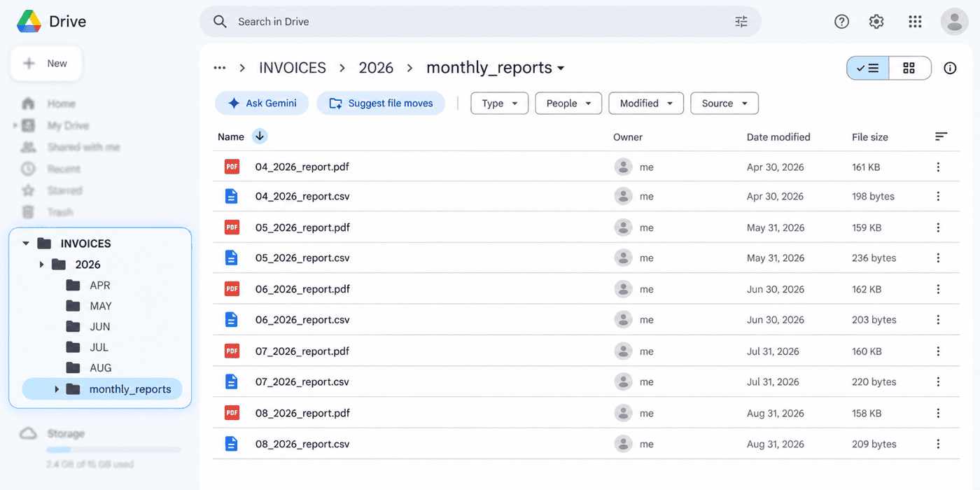
Task: Click the PDF icon of 06_2026_report.pdf
Action: 232,288
